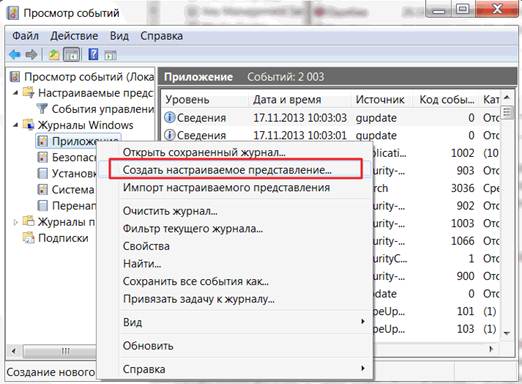Screen dimensions: 522x384
Task: Sort by the Дата и время column header
Action: pyautogui.click(x=300, y=99)
